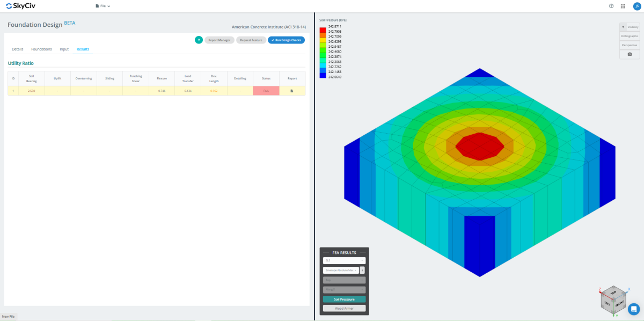
Task: Click the filter icon next to Visibility
Action: tap(623, 27)
